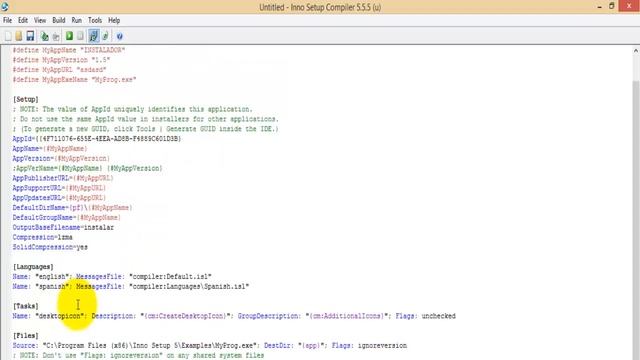
Task: Click the 'Source: "C:\Program Files (x86)' line
Action: pos(210,345)
